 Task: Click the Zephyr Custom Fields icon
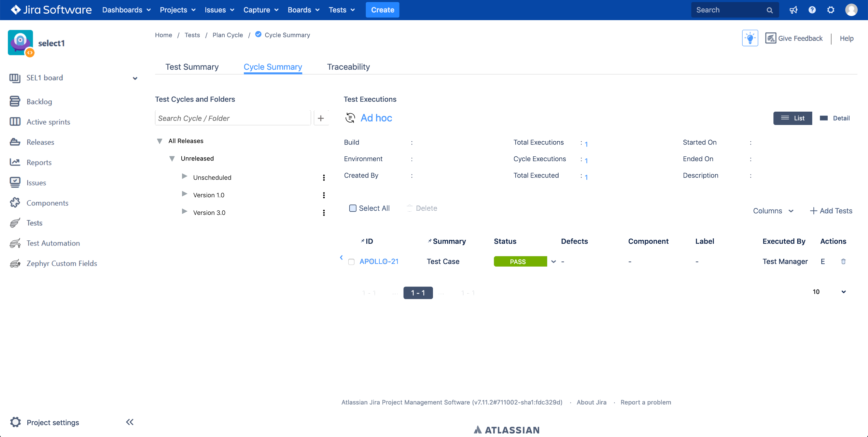pos(15,263)
